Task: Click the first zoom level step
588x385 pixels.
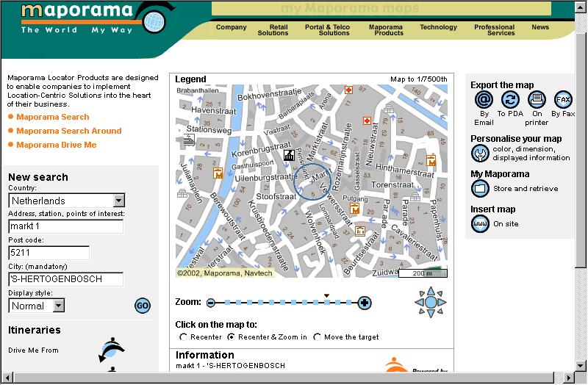Action: (227, 302)
